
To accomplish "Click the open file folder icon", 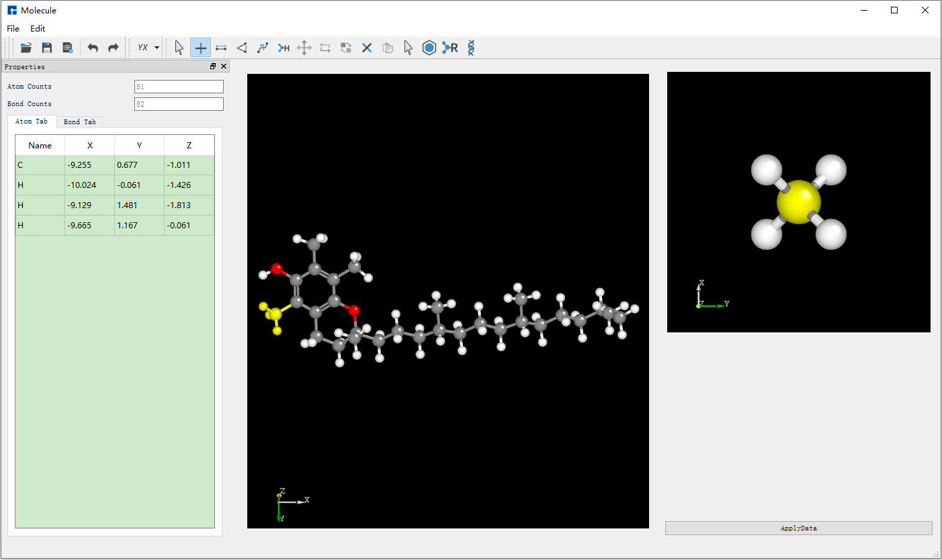I will 26,48.
